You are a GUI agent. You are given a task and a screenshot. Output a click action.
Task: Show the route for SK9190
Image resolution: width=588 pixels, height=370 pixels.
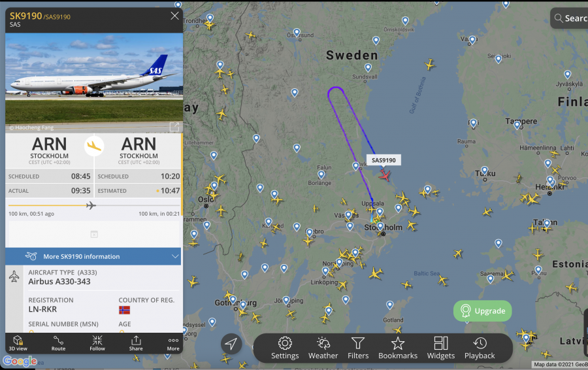[58, 343]
